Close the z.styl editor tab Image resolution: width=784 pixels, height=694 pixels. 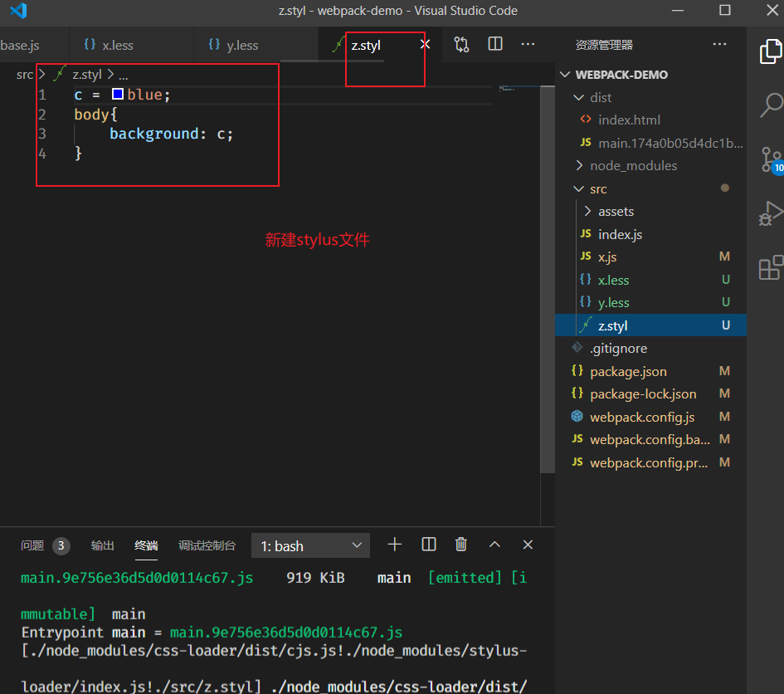(x=425, y=45)
